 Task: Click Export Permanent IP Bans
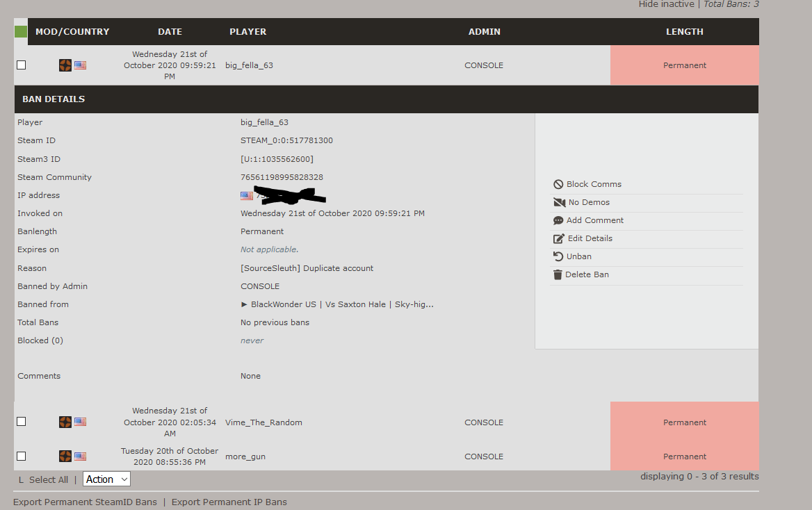tap(229, 502)
